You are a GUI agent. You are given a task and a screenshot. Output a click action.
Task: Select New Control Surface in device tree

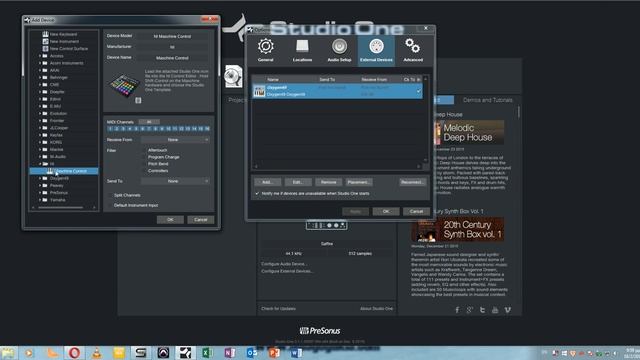pyautogui.click(x=65, y=49)
